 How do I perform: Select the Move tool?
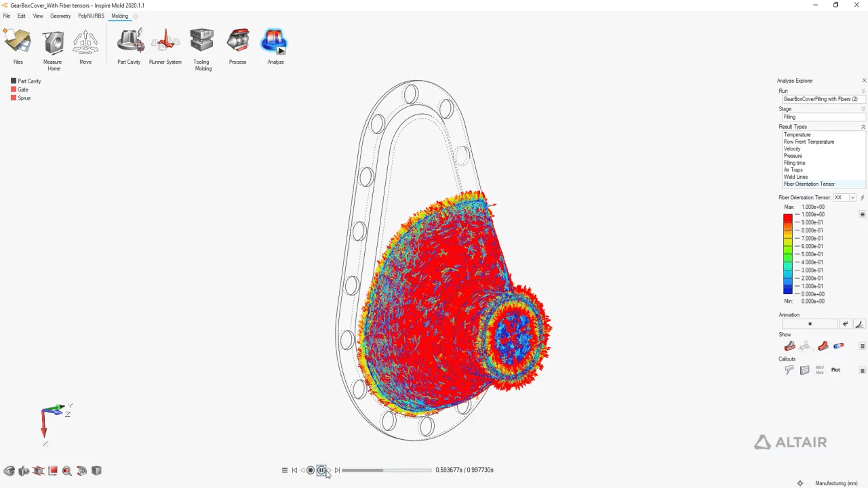[x=85, y=46]
